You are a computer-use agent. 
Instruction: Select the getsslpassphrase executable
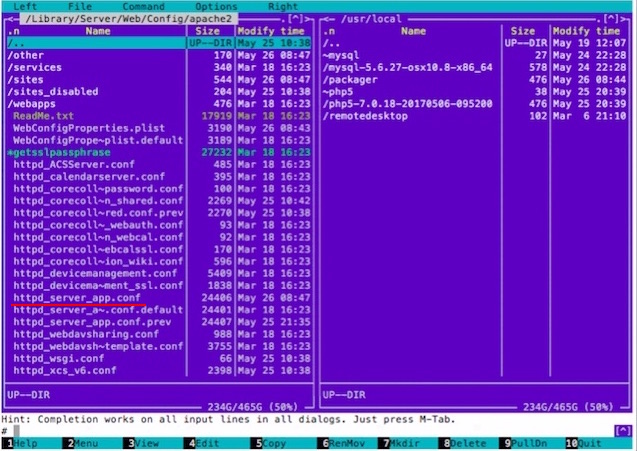159,152
